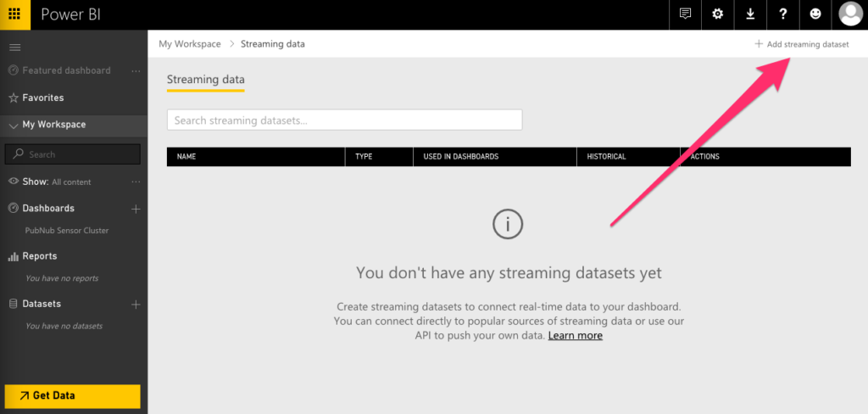Open the user profile avatar

tap(849, 14)
